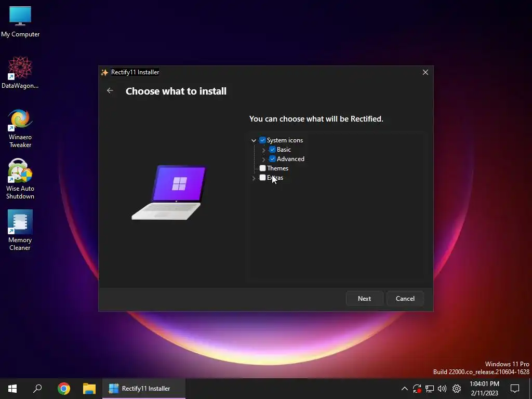This screenshot has height=399, width=532.
Task: Launch Memory Cleaner desktop shortcut
Action: [20, 230]
